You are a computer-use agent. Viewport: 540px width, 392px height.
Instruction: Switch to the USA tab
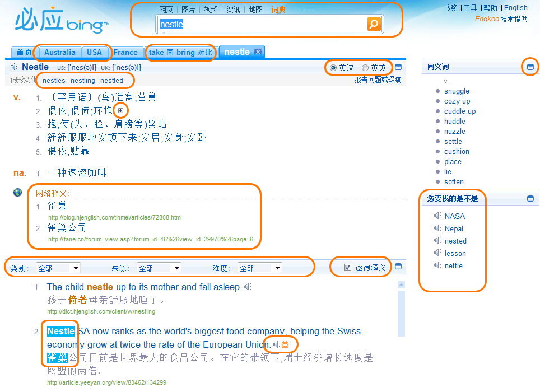tap(94, 52)
